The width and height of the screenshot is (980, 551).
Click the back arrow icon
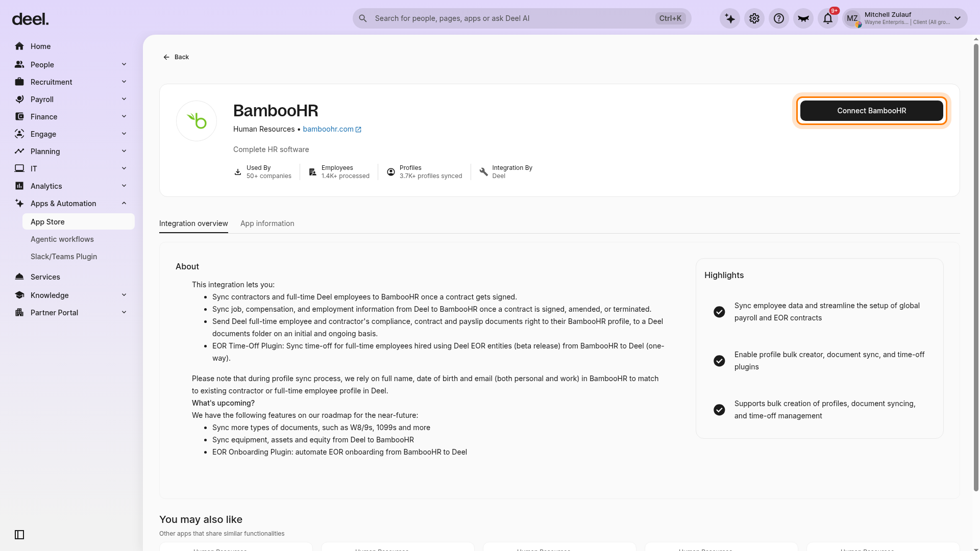tap(166, 57)
